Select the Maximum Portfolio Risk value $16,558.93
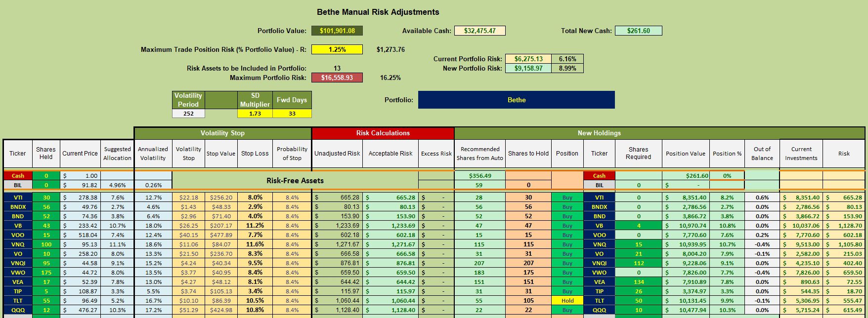Screen dimensions: 868x318 click(337, 78)
